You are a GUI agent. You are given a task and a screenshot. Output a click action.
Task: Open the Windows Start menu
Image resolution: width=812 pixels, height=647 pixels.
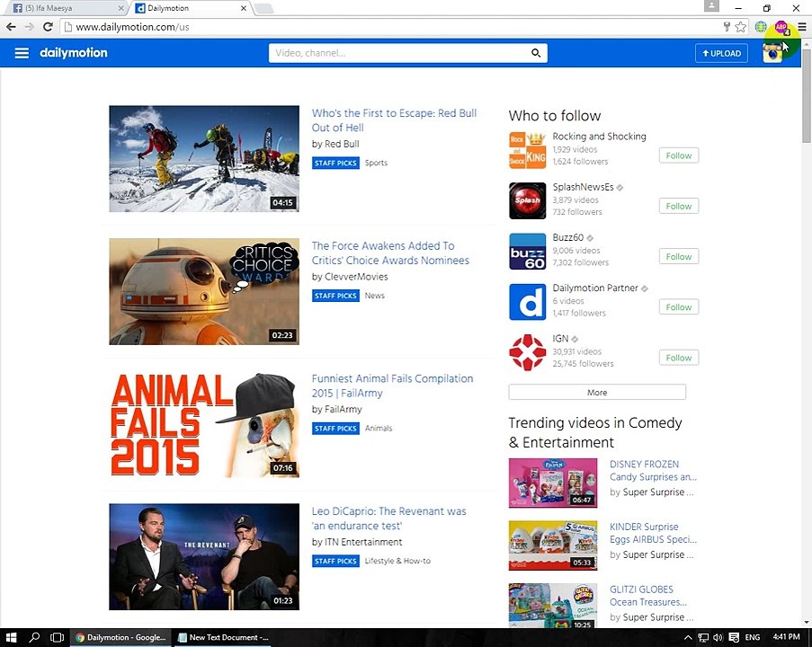coord(11,637)
